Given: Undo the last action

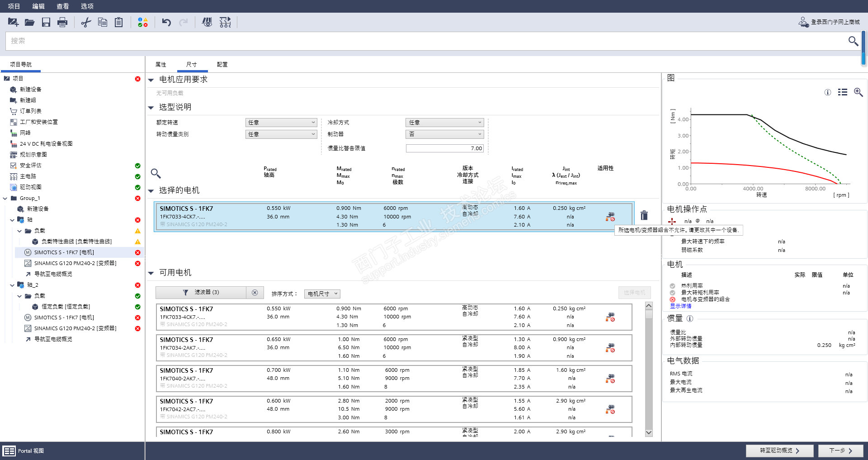Looking at the screenshot, I should point(166,22).
